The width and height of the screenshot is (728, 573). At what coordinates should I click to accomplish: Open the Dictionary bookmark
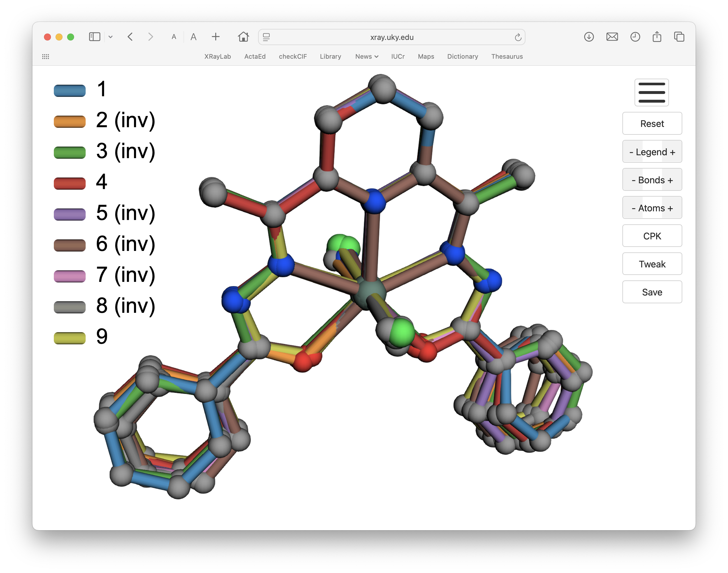(462, 56)
